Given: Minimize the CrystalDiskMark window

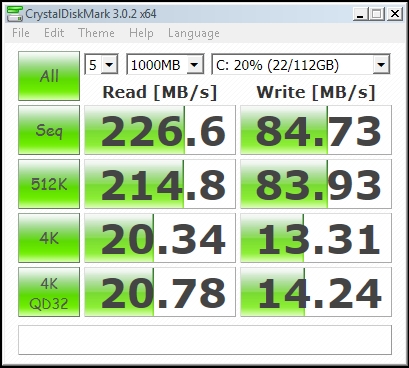Looking at the screenshot, I should 360,14.
